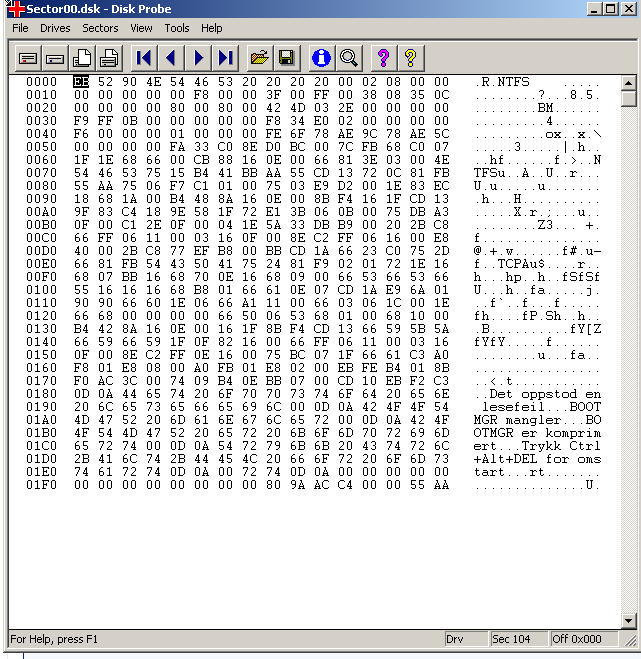Click the ASCII text 'ert...Trykk Ctrl'
The image size is (641, 659).
538,446
